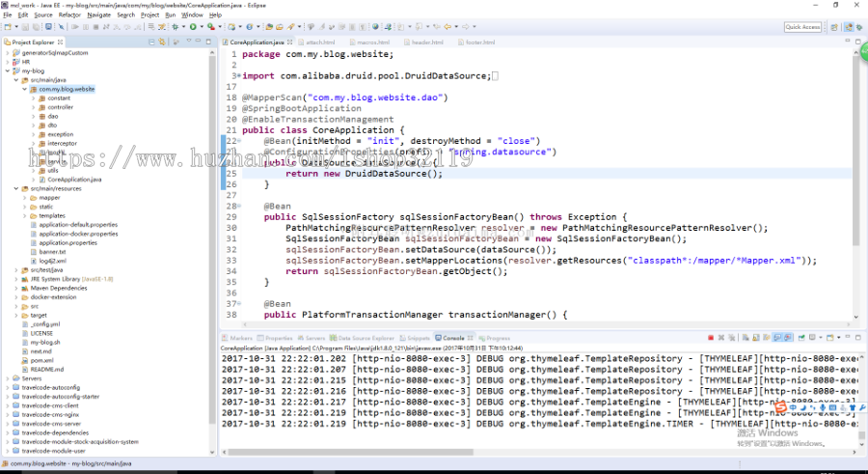Expand the Maven Dependencies node
868x474 pixels.
click(x=16, y=289)
